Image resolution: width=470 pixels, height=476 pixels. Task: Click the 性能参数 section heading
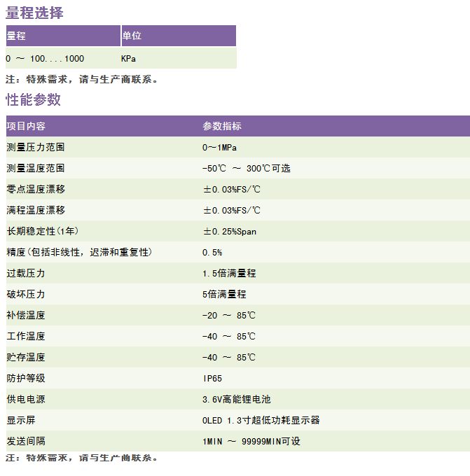[34, 99]
